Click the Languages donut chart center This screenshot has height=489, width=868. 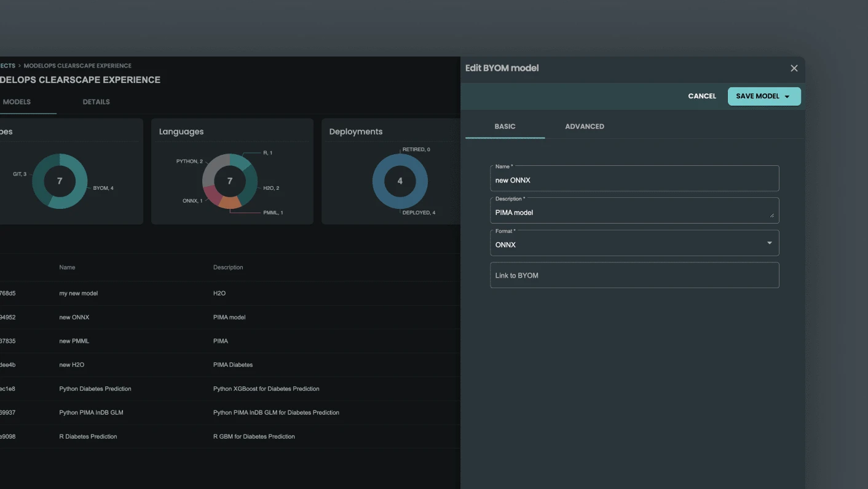point(230,181)
